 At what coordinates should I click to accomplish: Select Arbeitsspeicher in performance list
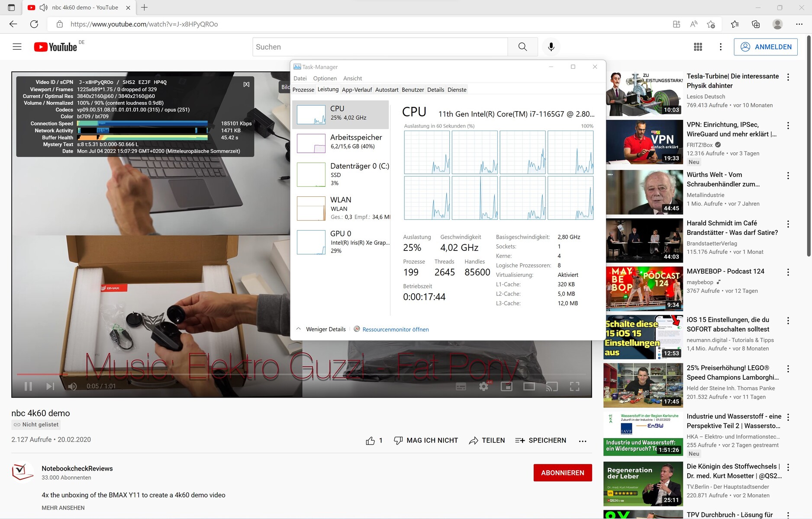pyautogui.click(x=341, y=143)
